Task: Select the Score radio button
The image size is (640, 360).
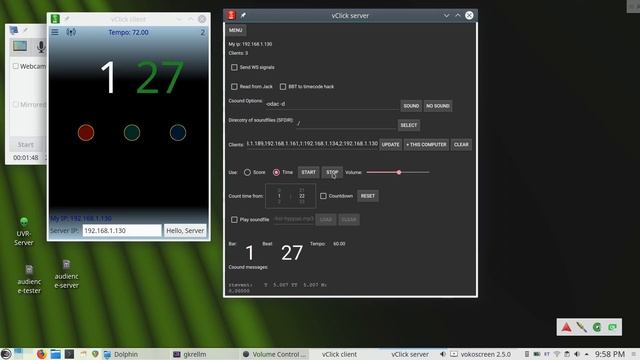Action: point(247,172)
